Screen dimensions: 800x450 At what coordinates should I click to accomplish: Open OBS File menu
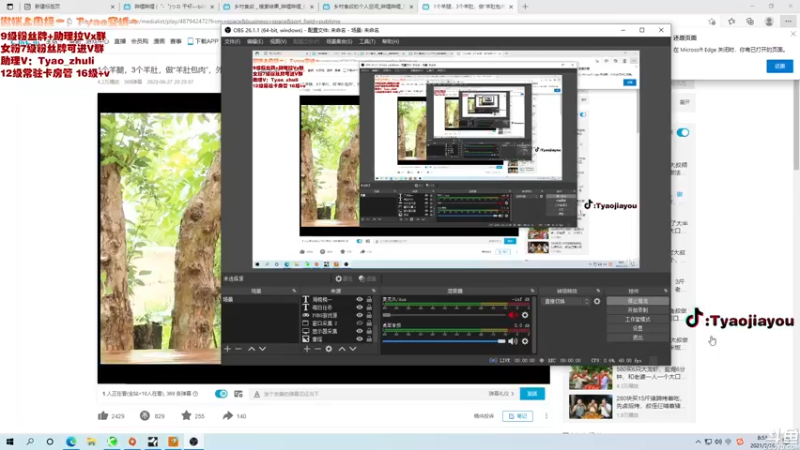coord(232,41)
